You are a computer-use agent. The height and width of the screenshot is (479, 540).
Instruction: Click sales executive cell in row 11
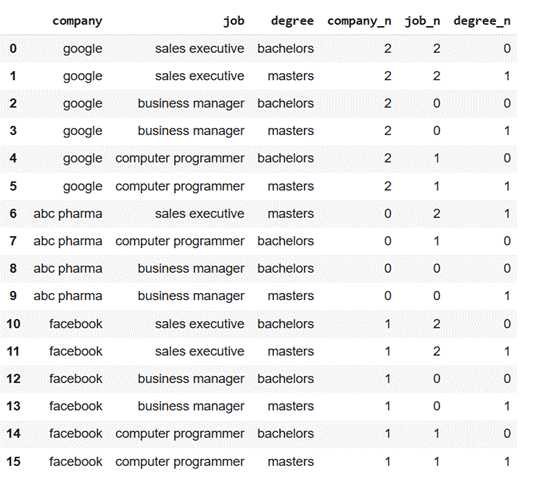(x=200, y=351)
